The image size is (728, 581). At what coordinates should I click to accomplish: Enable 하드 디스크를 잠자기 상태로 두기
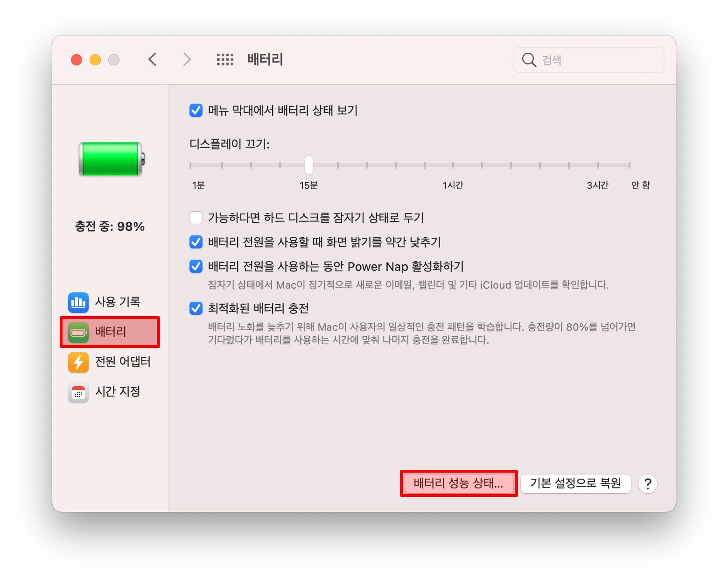click(196, 218)
